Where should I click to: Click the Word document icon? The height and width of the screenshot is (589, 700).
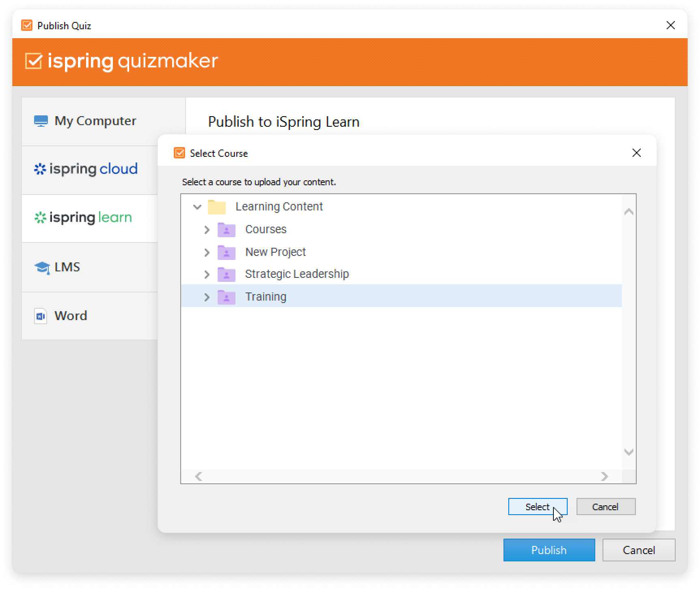point(41,316)
